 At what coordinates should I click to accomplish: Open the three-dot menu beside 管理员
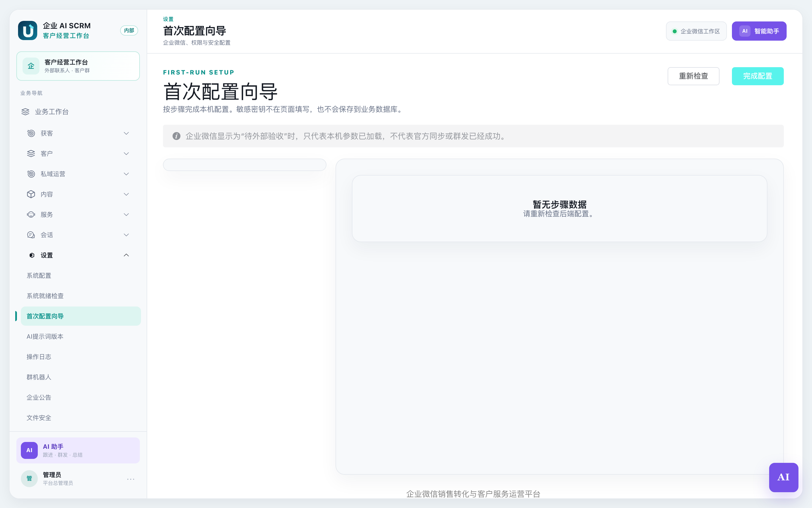pos(131,479)
